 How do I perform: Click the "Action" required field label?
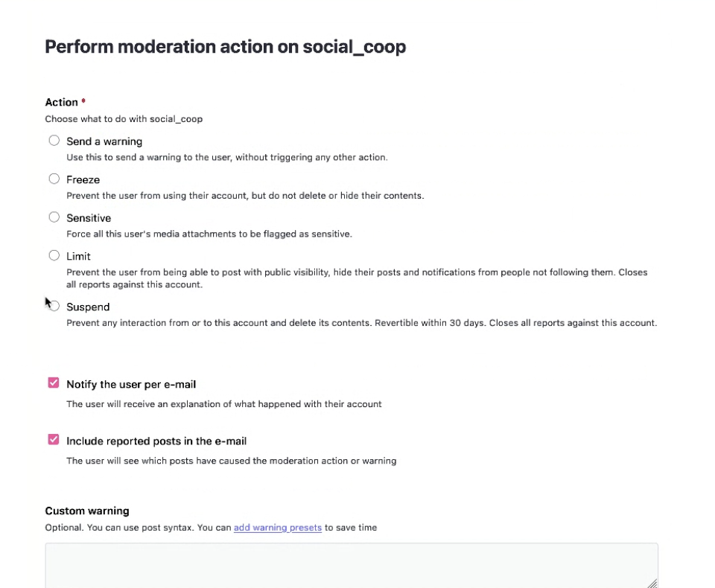62,103
